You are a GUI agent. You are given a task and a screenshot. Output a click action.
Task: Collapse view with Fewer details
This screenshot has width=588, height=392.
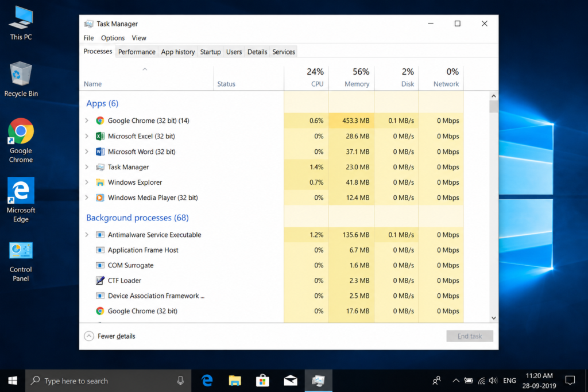[x=110, y=336]
